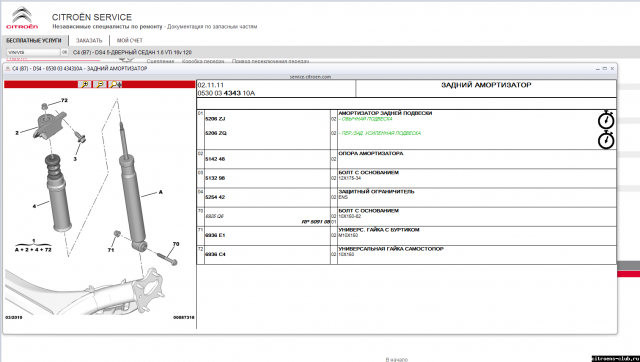Viewport: 640px width, 362px height.
Task: Click row index 01 in parts table
Action: click(200, 113)
